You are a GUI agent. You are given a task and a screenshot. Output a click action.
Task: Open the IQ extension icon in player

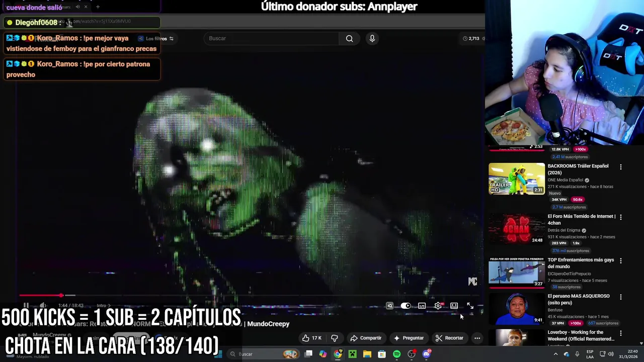pyautogui.click(x=389, y=306)
